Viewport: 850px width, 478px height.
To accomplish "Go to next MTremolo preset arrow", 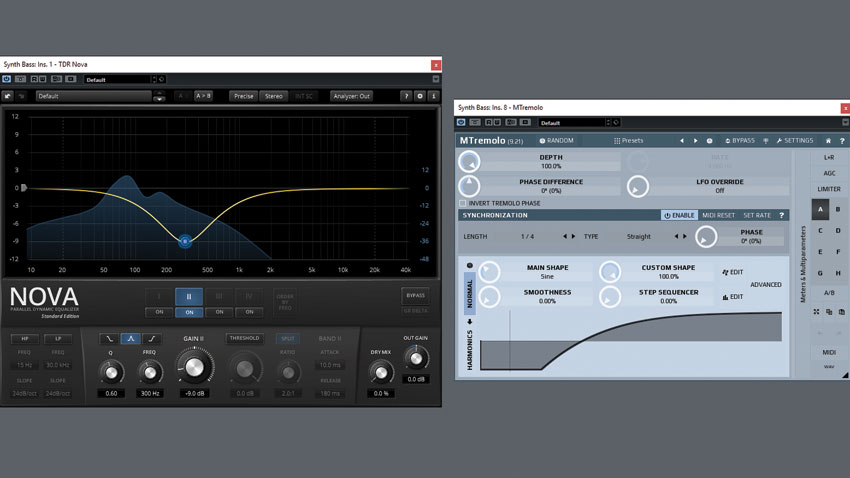I will coord(696,140).
